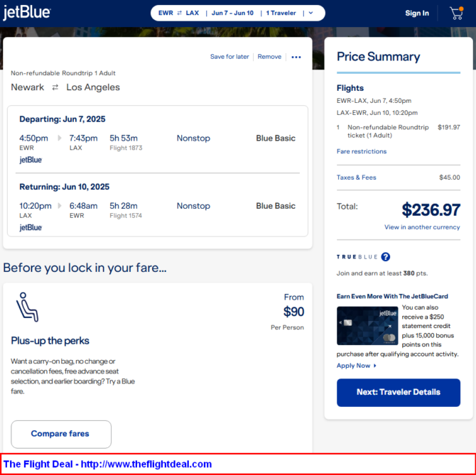Remove the flight from cart
The height and width of the screenshot is (475, 476).
click(x=269, y=57)
